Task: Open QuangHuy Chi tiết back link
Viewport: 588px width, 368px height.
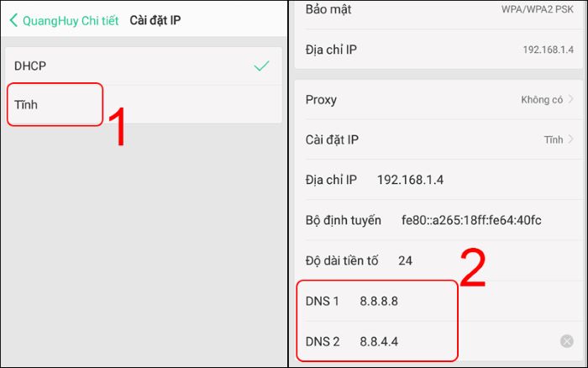Action: click(71, 21)
